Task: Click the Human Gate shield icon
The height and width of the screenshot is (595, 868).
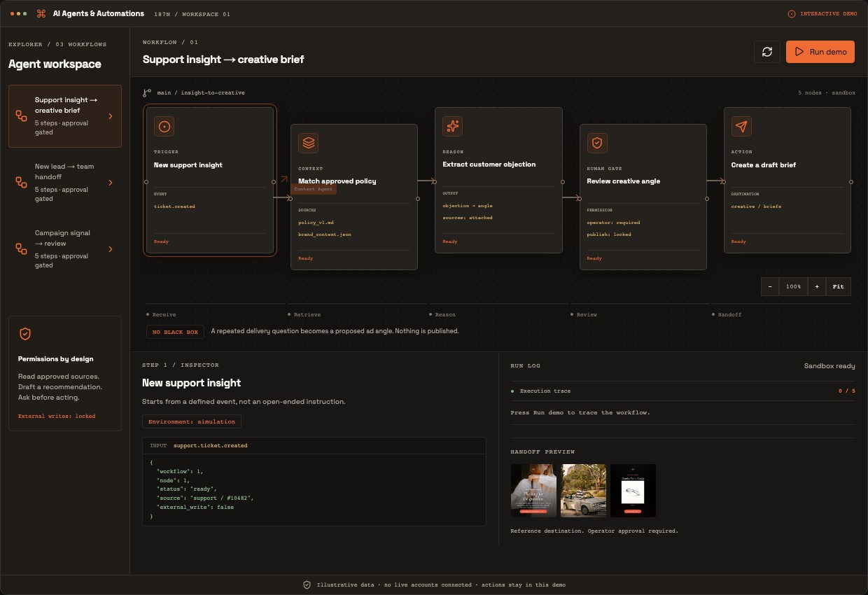Action: point(596,143)
